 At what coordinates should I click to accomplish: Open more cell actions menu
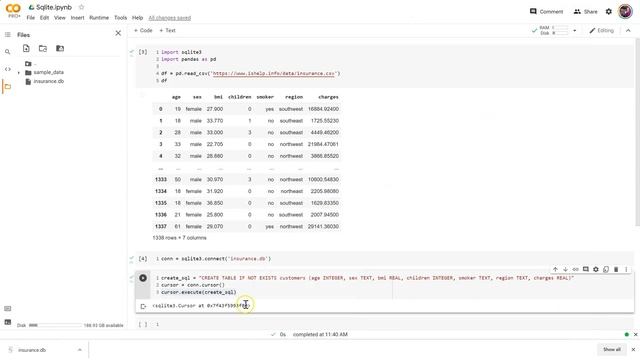coord(626,269)
